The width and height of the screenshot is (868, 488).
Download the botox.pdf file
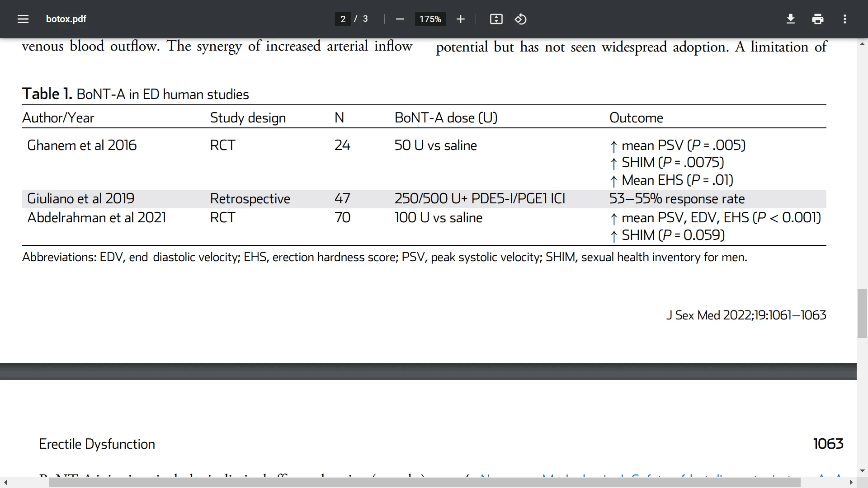pyautogui.click(x=790, y=19)
